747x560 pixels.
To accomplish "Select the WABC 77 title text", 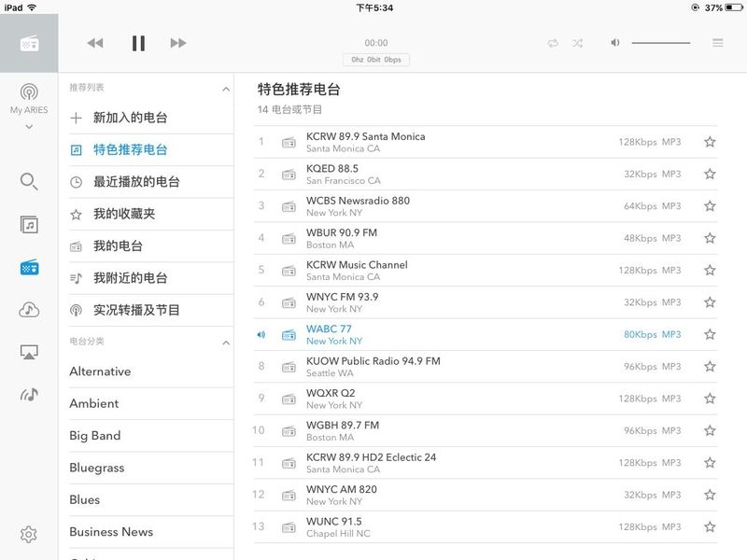I will coord(329,329).
